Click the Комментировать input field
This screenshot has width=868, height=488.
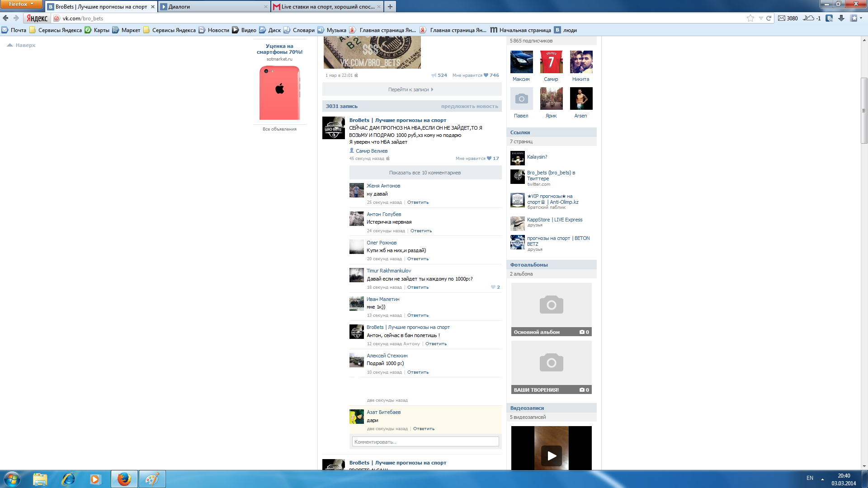tap(425, 442)
